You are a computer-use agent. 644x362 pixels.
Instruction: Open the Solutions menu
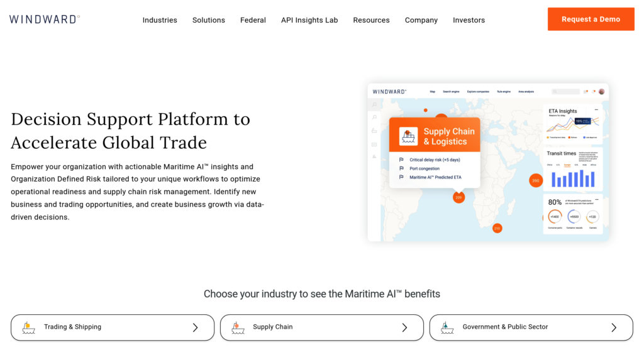coord(209,20)
